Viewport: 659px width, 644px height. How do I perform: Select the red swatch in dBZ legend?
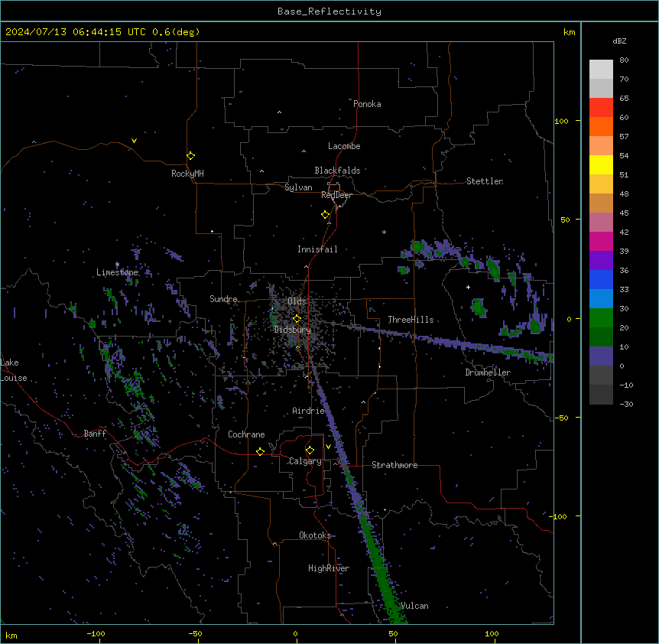tap(601, 108)
